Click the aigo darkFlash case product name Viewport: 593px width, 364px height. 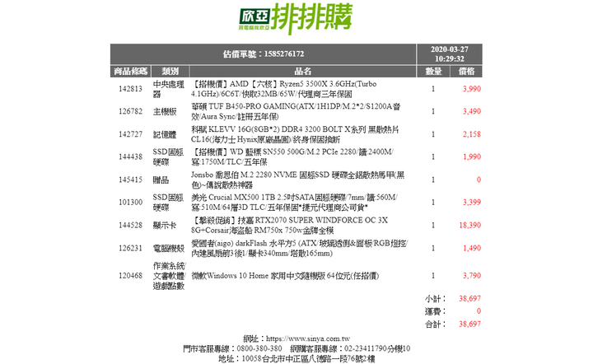(x=299, y=249)
